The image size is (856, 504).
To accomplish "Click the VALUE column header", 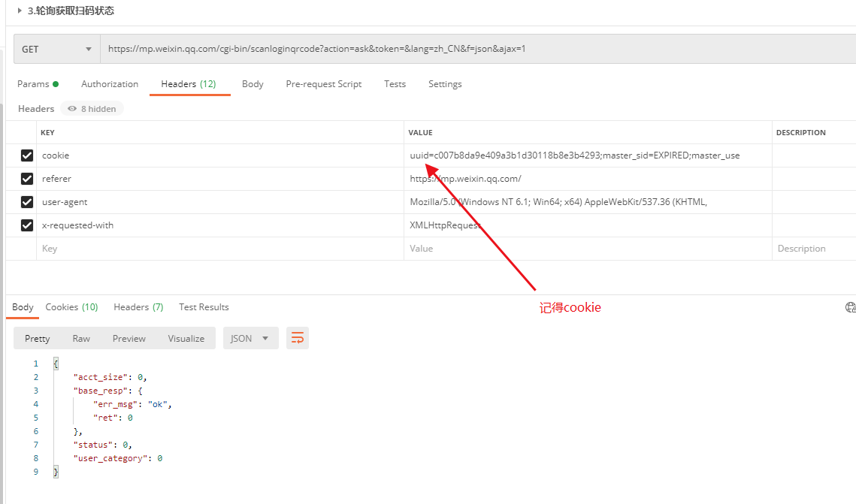I will [420, 132].
